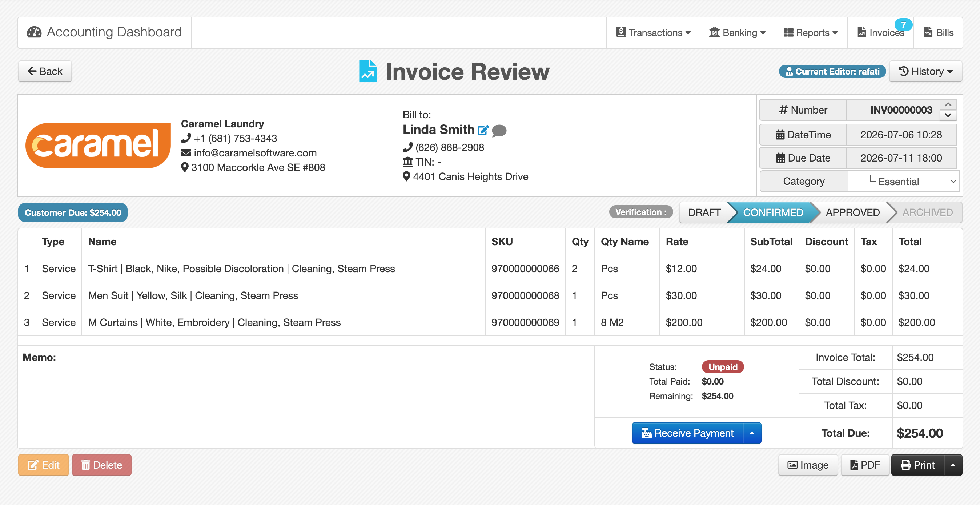
Task: Open the Category dropdown showing Essential
Action: click(904, 181)
